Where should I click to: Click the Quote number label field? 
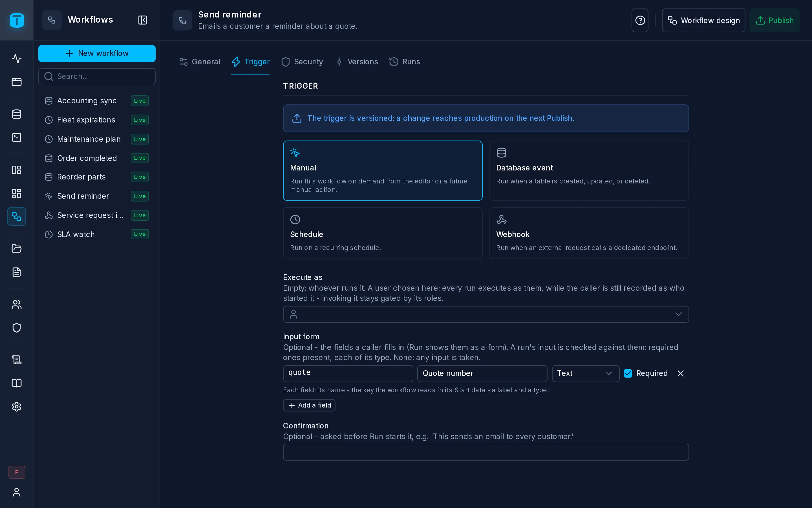click(x=482, y=373)
